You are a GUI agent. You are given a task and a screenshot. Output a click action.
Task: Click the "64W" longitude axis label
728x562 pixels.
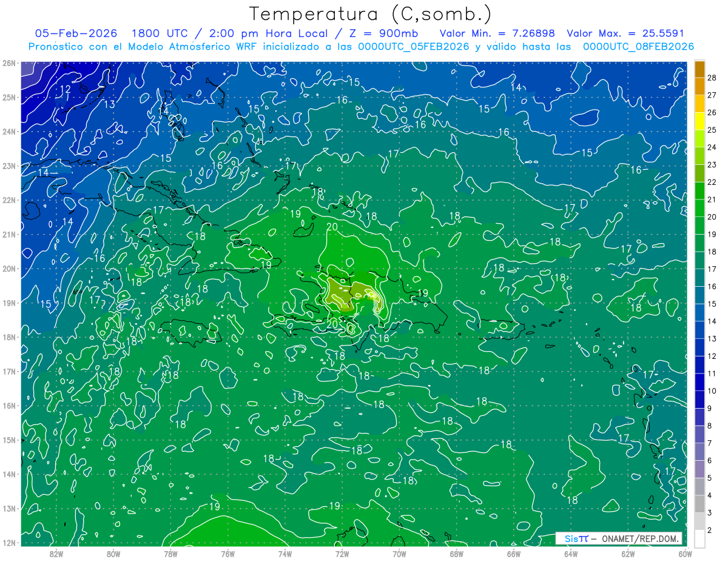[x=571, y=554]
